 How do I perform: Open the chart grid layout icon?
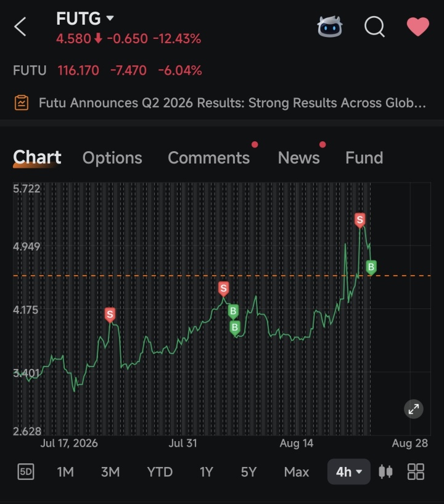[x=416, y=471]
